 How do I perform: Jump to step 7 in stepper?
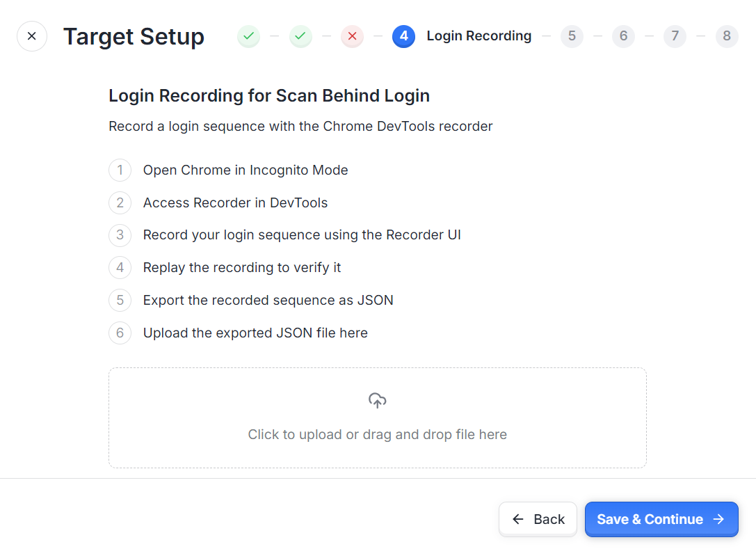675,36
